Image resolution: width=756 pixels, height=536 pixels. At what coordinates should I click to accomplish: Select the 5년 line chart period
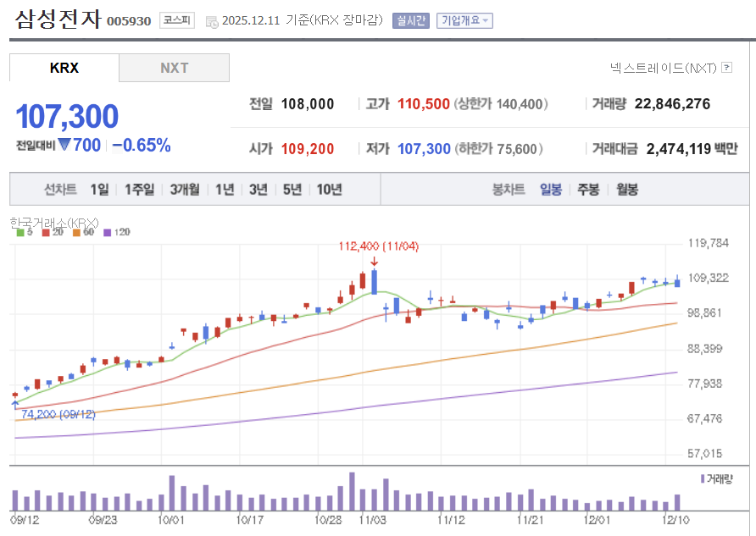coord(292,190)
